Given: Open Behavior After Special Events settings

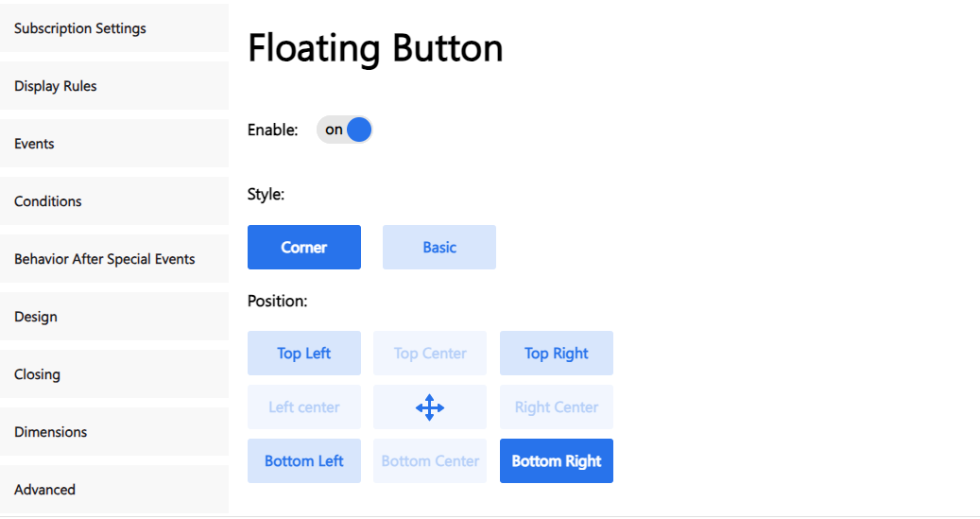Looking at the screenshot, I should 114,259.
